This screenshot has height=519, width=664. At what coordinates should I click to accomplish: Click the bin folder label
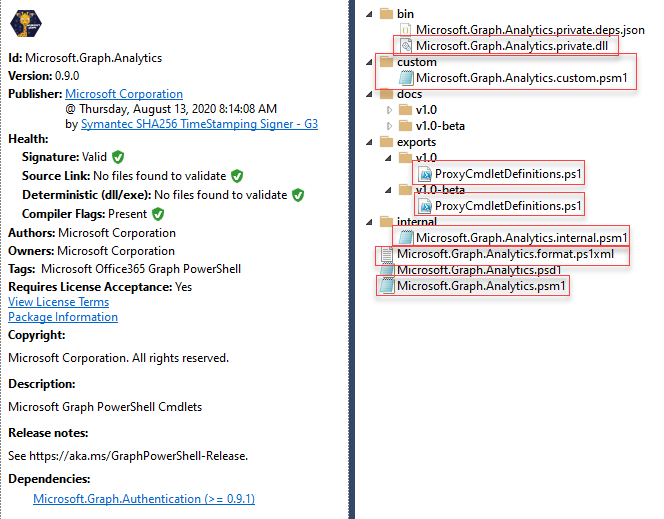[x=405, y=14]
